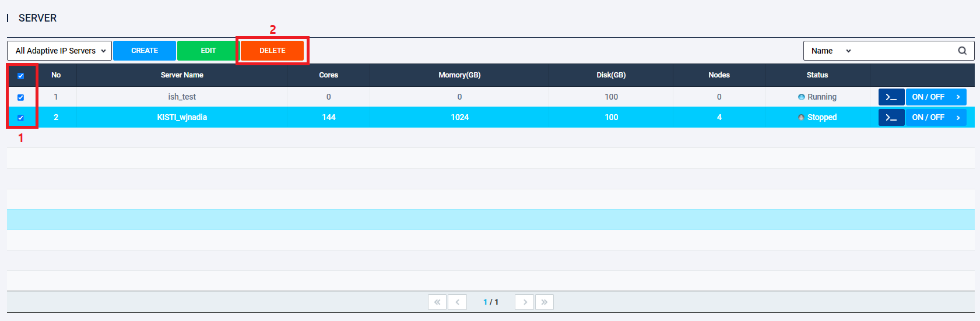
Task: Open terminal console for KISTI_wjnadia server
Action: [891, 117]
